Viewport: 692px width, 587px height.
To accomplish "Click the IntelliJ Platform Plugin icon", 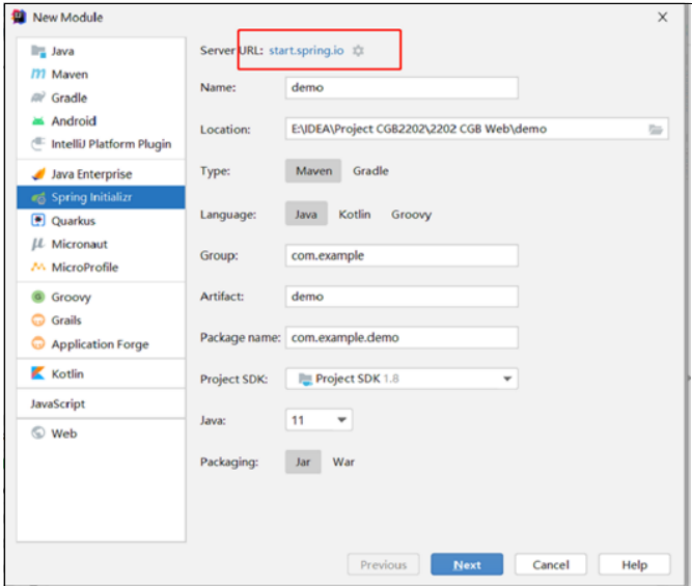I will [x=38, y=144].
